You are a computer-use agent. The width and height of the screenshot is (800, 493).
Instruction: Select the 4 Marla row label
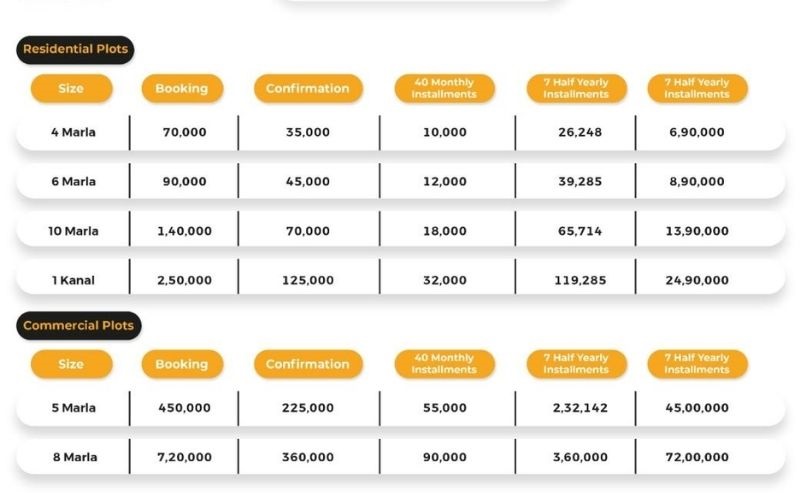pos(74,132)
